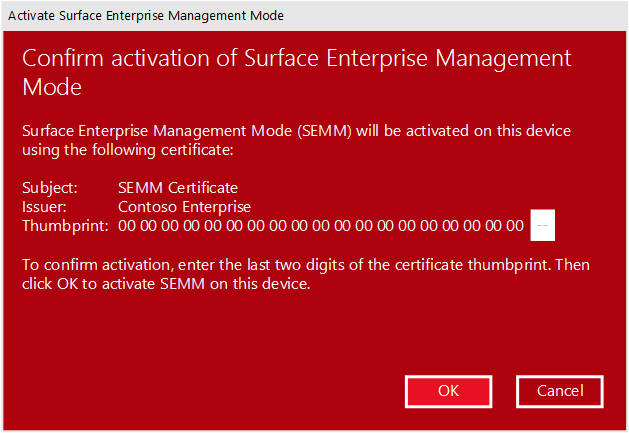The width and height of the screenshot is (629, 433).
Task: Click the last displayed '00' thumbprint pair
Action: pos(514,226)
